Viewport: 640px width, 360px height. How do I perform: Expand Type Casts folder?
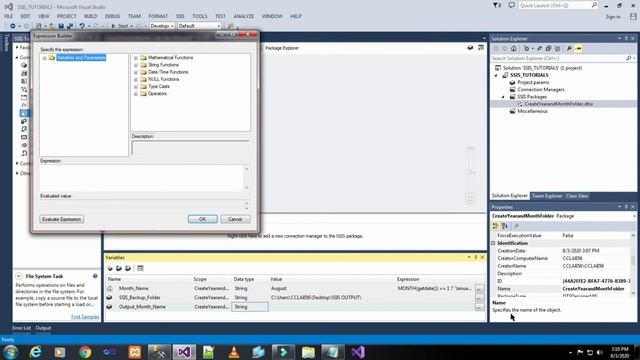[136, 87]
